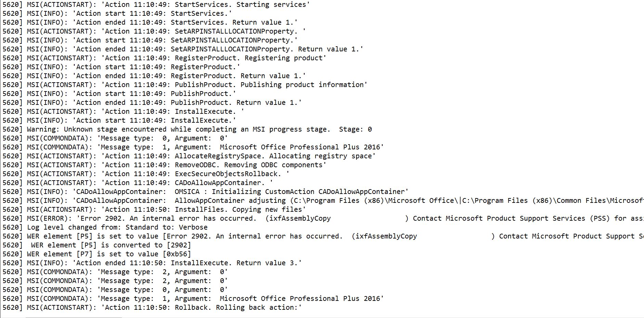Viewport: 644px width, 318px height.
Task: Click the '[0xb56]' value
Action: pyautogui.click(x=177, y=254)
